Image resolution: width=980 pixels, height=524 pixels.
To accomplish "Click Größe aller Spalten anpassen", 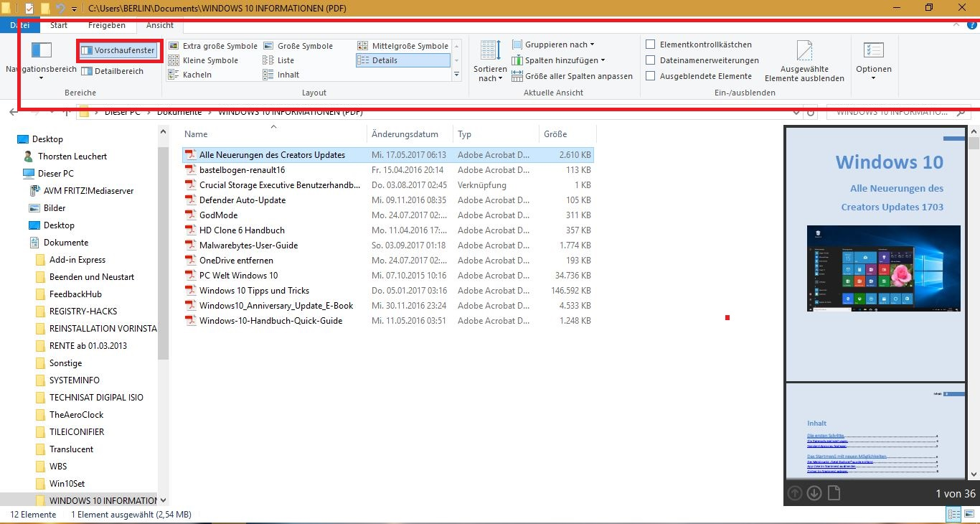I will click(573, 76).
